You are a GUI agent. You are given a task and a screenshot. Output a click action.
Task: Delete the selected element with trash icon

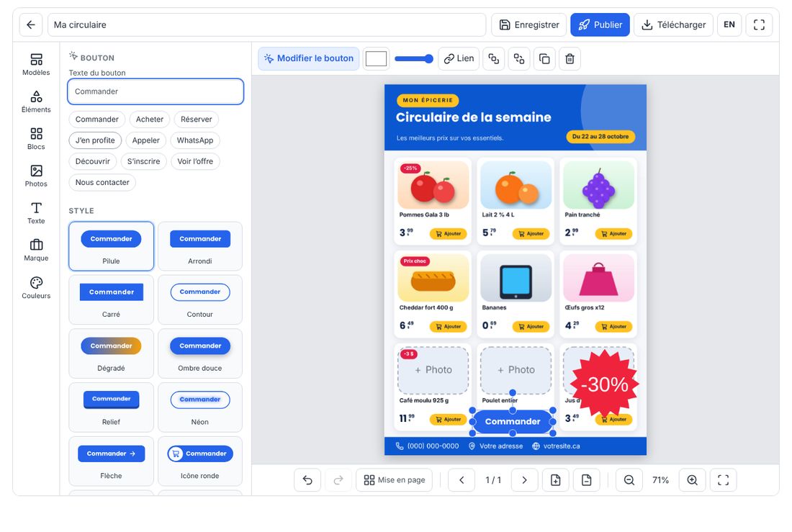570,58
